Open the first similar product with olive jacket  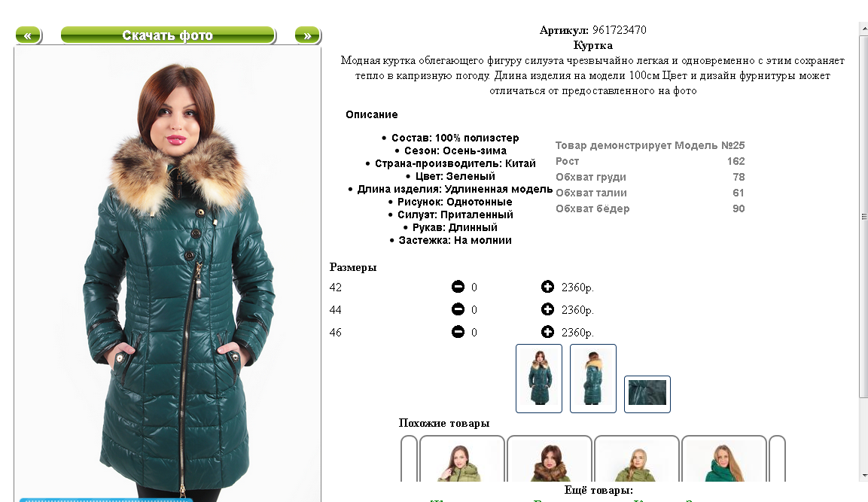pos(462,459)
